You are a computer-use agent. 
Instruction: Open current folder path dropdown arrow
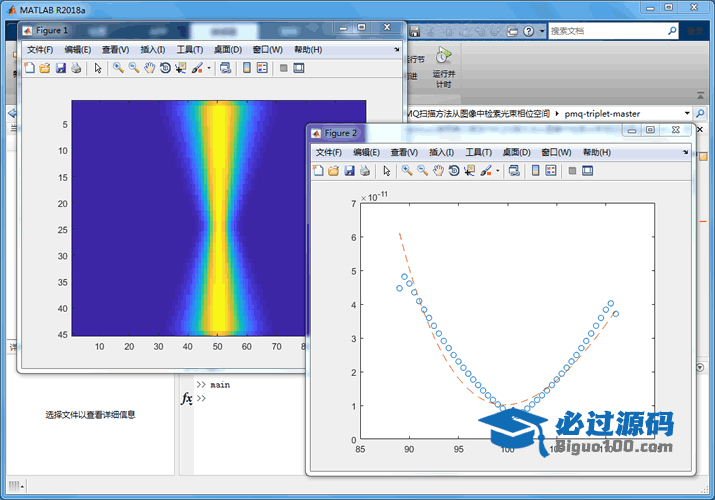coord(687,113)
